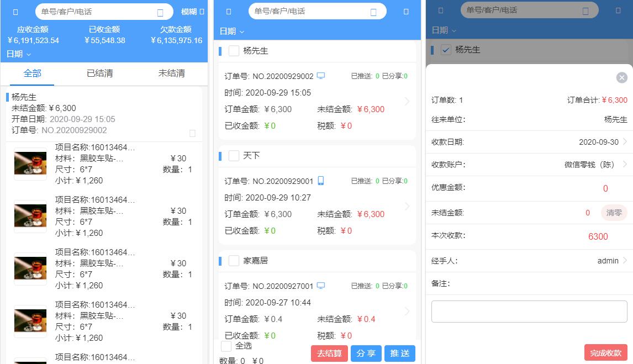Switch to the 已结清 tab

100,73
